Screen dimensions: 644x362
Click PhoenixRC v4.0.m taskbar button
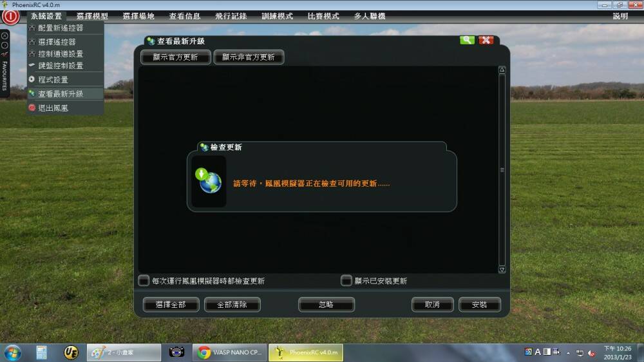coord(305,352)
